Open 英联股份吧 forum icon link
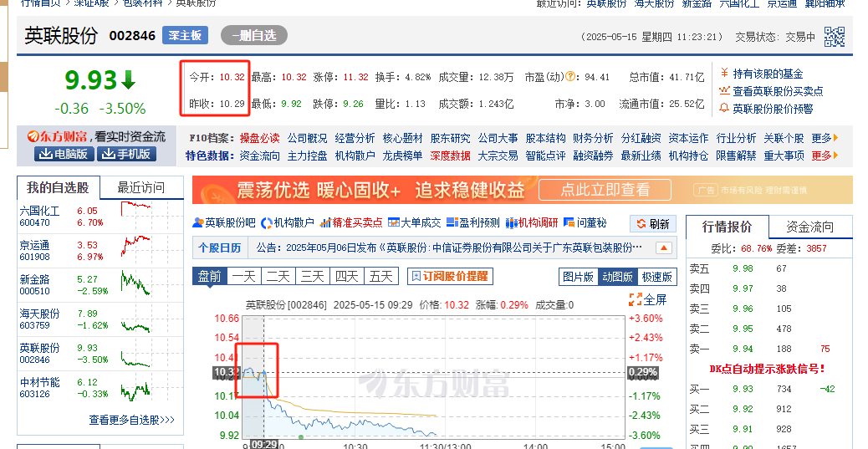Image resolution: width=868 pixels, height=449 pixels. [x=223, y=222]
